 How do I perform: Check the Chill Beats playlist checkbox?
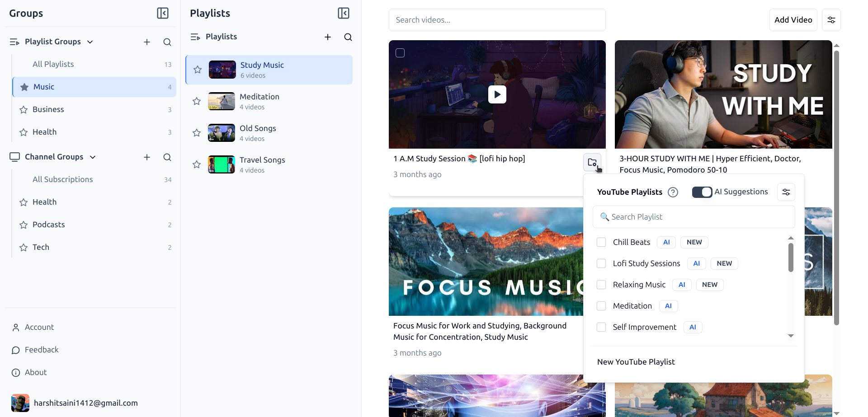point(601,242)
